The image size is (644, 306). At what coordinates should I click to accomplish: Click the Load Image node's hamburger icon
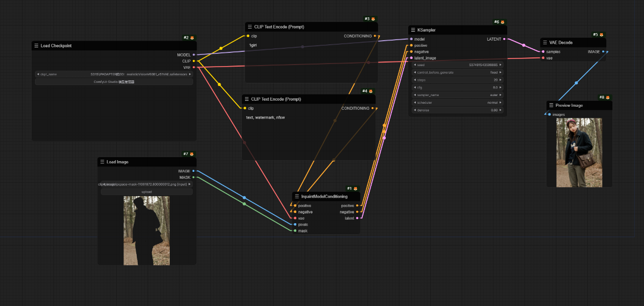click(102, 162)
